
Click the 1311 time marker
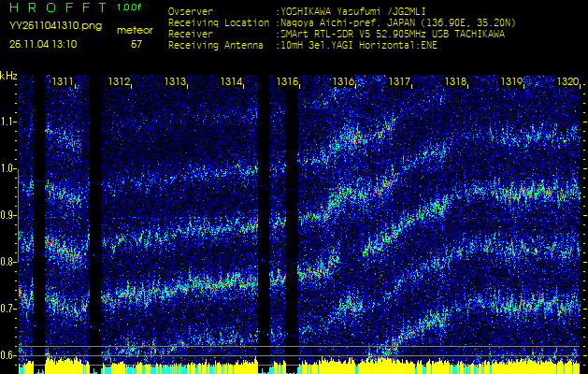point(63,81)
